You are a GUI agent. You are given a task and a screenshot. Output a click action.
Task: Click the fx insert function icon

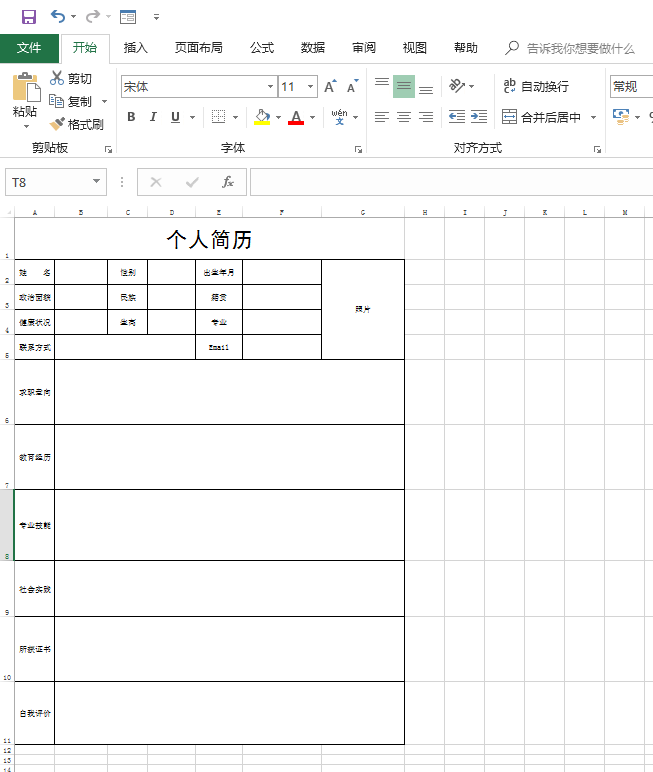(228, 182)
